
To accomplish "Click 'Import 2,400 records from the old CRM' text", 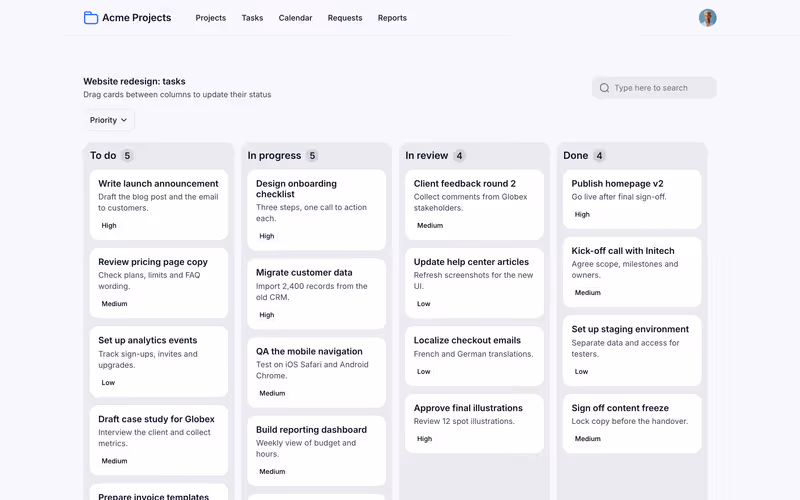I will click(312, 292).
